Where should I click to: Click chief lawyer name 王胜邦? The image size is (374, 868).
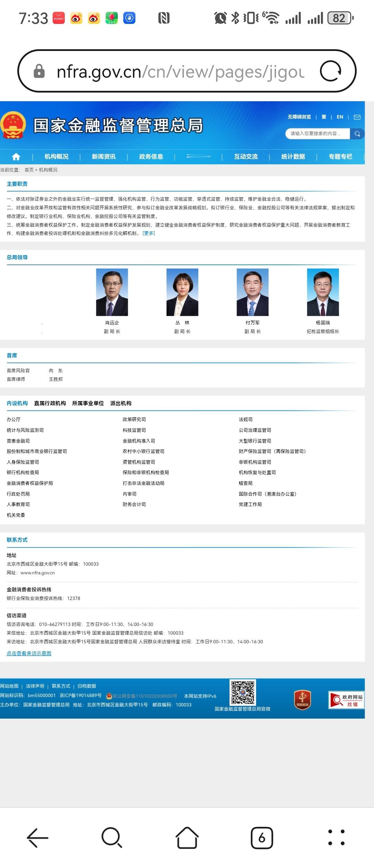[x=56, y=379]
